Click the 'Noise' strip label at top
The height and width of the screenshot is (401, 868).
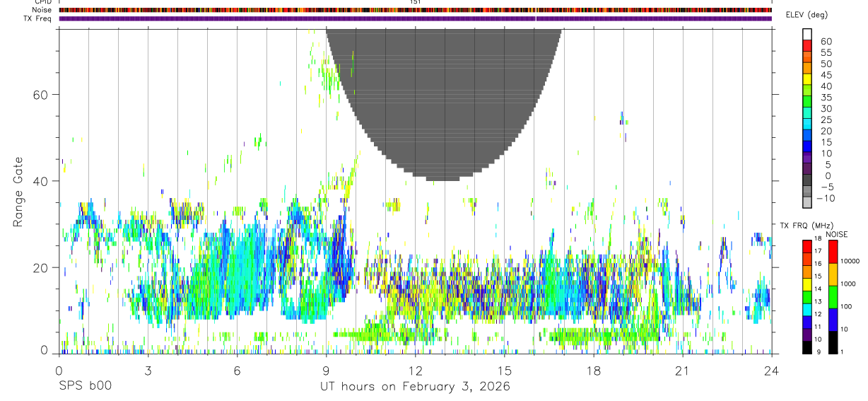pos(42,11)
